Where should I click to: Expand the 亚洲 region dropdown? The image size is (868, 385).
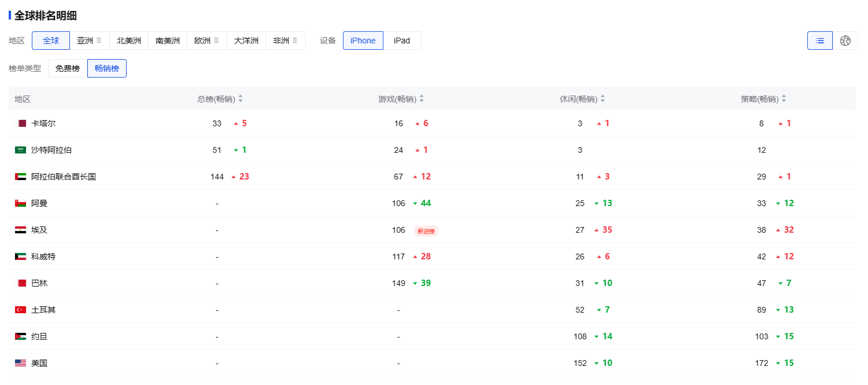(99, 41)
